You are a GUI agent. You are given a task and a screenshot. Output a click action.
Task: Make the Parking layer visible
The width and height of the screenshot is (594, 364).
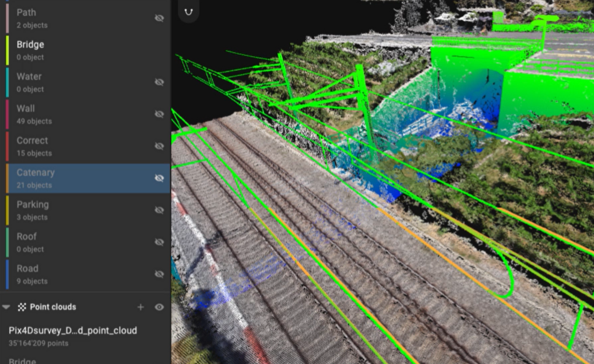(x=159, y=210)
